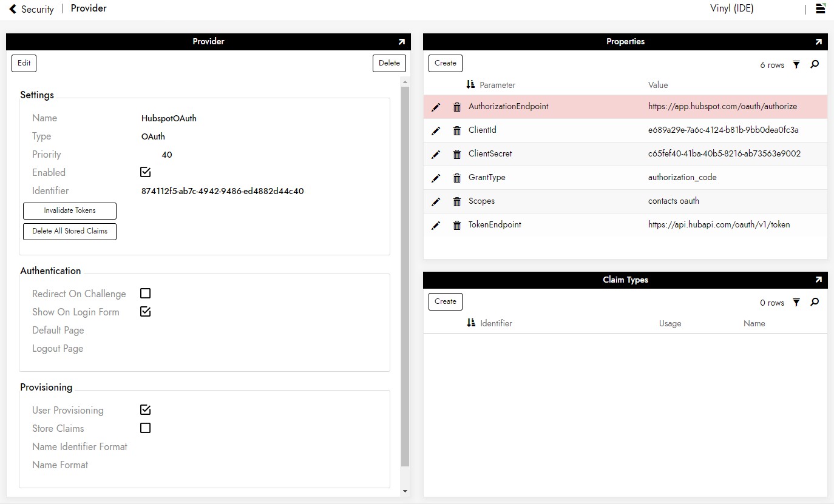Image resolution: width=834 pixels, height=504 pixels.
Task: Toggle the Enabled checkbox
Action: (145, 172)
